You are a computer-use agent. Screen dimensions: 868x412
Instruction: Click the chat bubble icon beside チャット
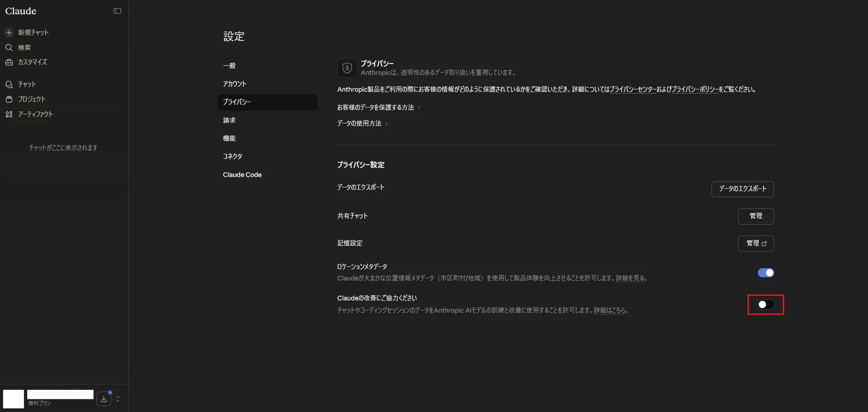point(9,84)
